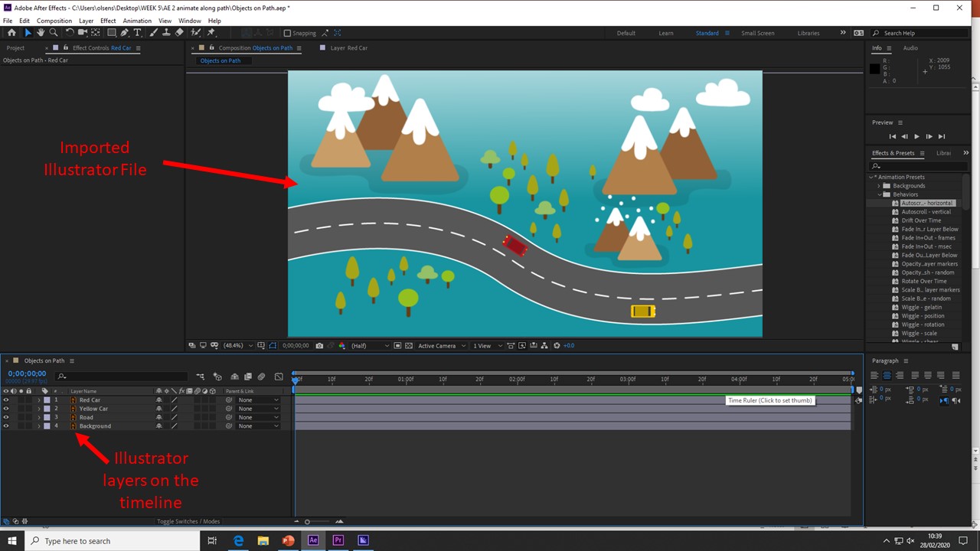Viewport: 980px width, 551px height.
Task: Enable the lock on the Red Car layer
Action: coord(28,399)
